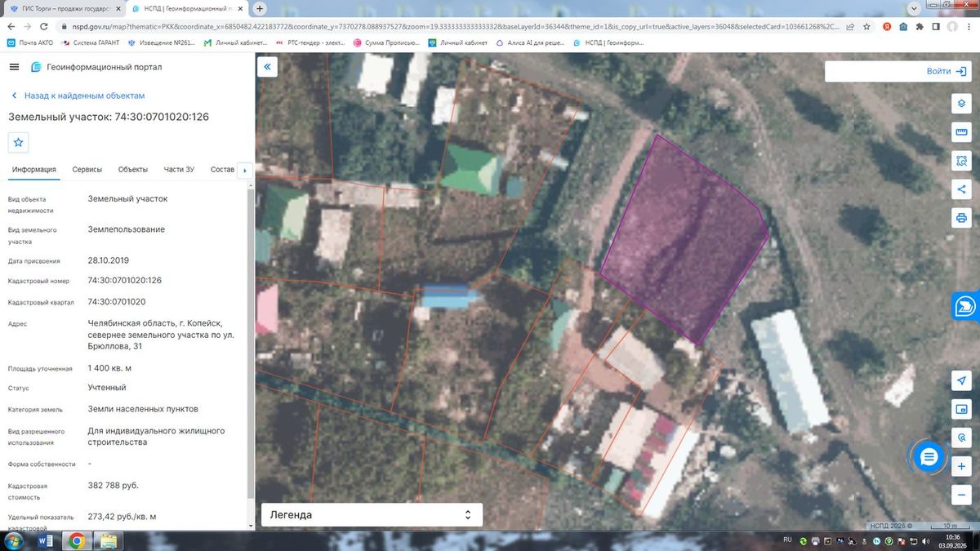Image resolution: width=980 pixels, height=551 pixels.
Task: Reload the browser page
Action: tap(45, 26)
